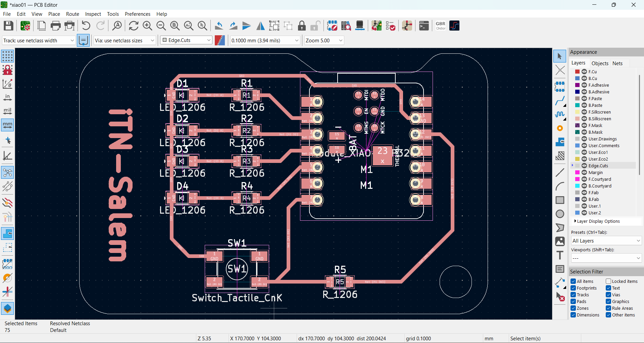Uncheck the Zones filter checkbox
Viewport: 644px width, 343px height.
(x=573, y=308)
